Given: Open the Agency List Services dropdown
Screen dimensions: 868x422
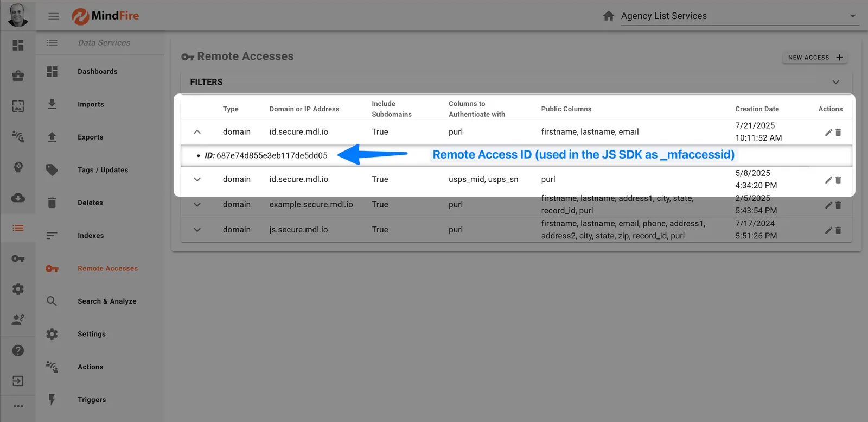Looking at the screenshot, I should [852, 16].
